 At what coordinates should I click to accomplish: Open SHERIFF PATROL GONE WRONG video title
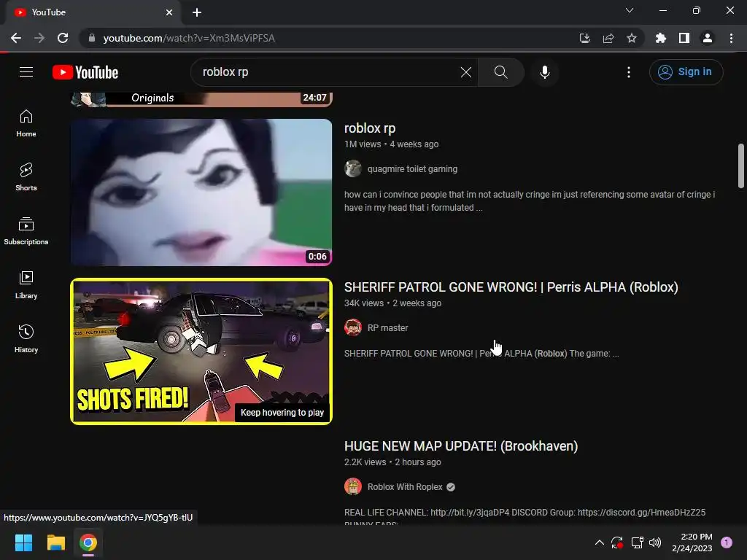511,287
